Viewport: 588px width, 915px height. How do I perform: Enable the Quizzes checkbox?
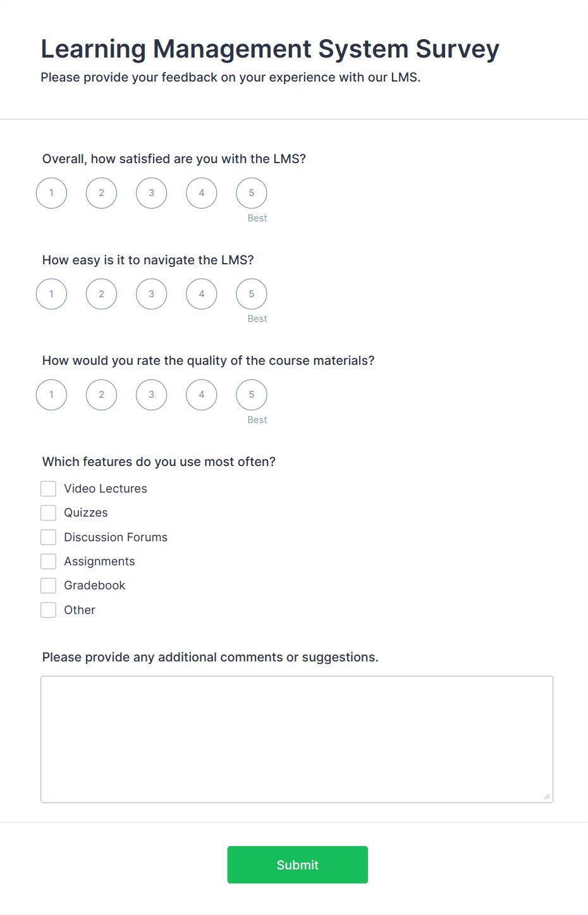point(48,512)
